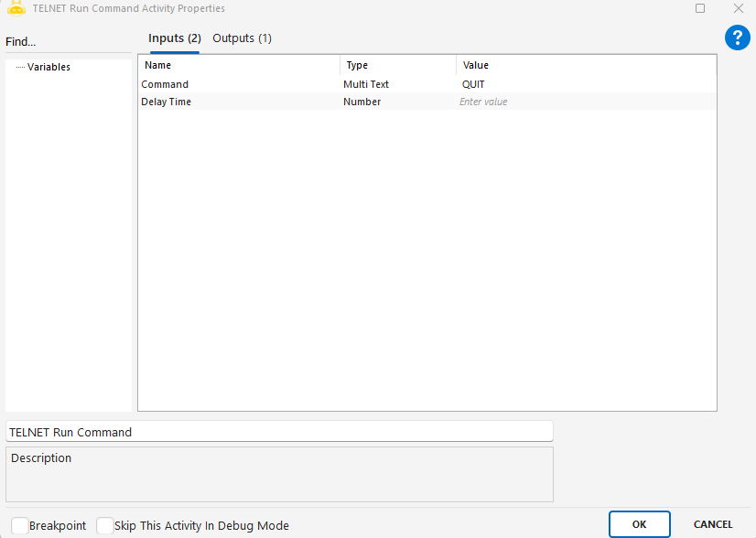Click into the Description text box
The image size is (756, 538).
click(279, 474)
